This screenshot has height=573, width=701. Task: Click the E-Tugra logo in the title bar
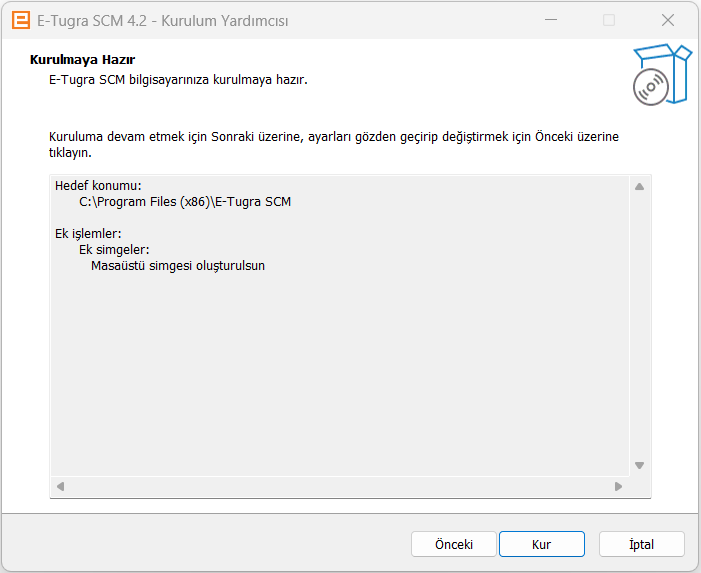pos(19,20)
